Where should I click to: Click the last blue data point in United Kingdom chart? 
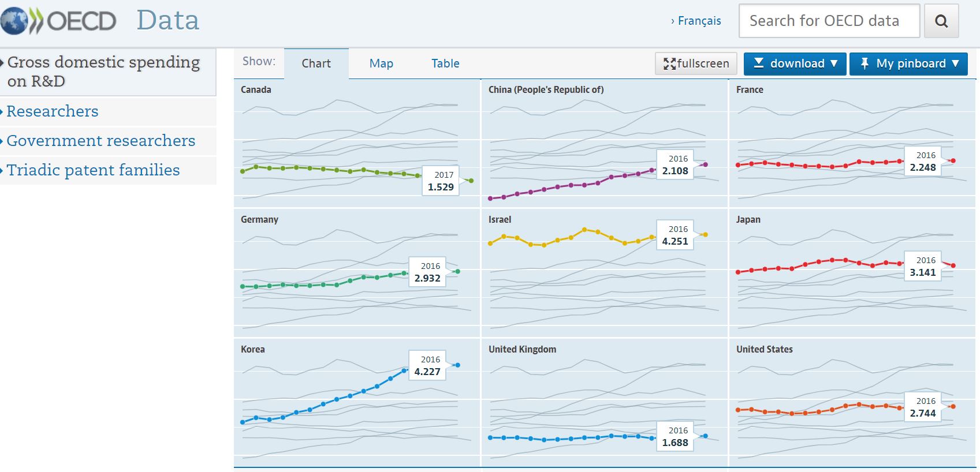point(705,436)
